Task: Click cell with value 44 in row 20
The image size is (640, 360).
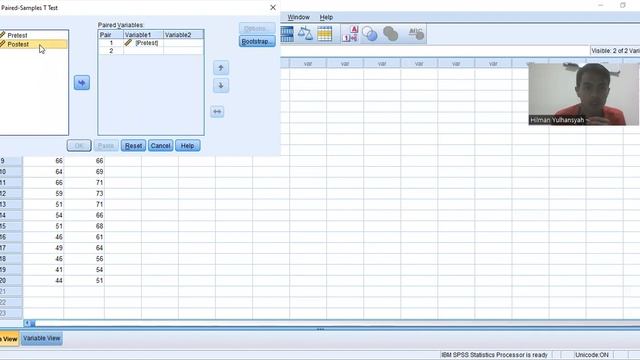Action: 43,281
